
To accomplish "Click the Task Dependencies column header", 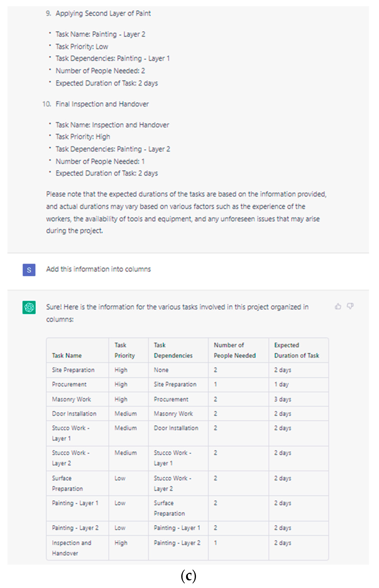I will (x=173, y=350).
